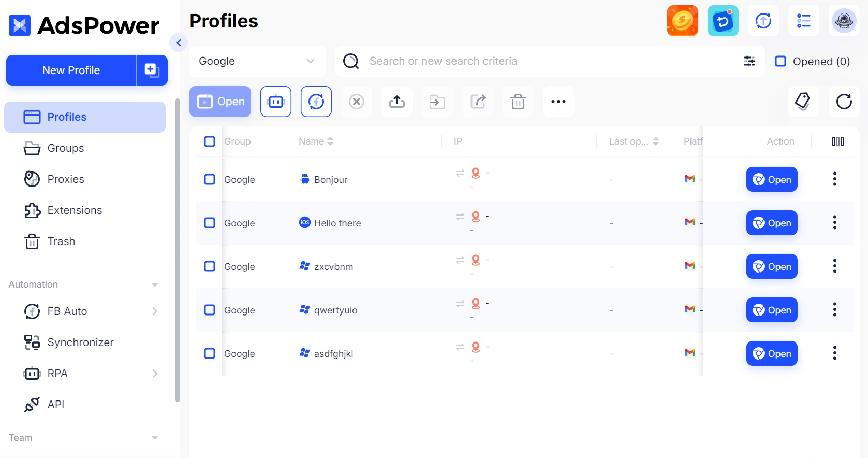
Task: Click the toolbar Open button
Action: 220,102
